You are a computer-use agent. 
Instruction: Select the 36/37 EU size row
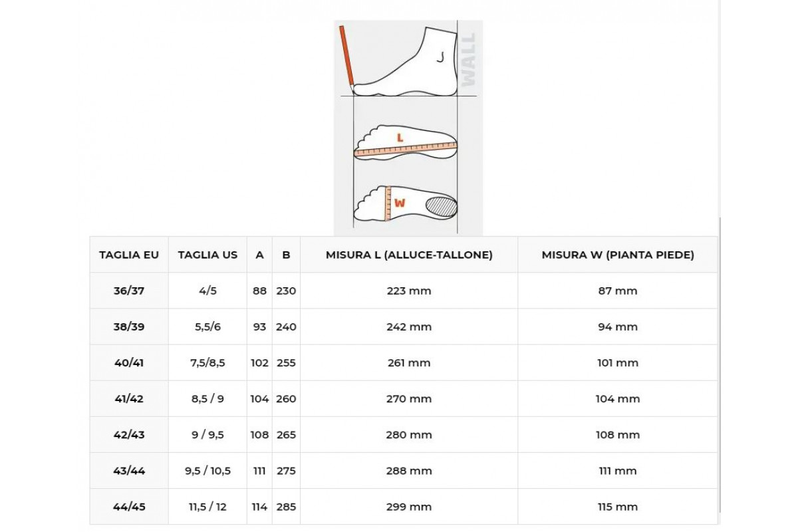[404, 291]
